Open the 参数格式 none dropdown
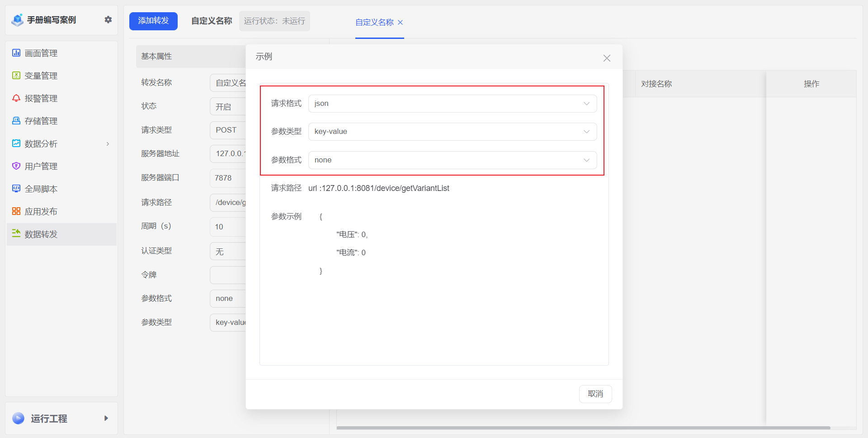 click(x=452, y=160)
